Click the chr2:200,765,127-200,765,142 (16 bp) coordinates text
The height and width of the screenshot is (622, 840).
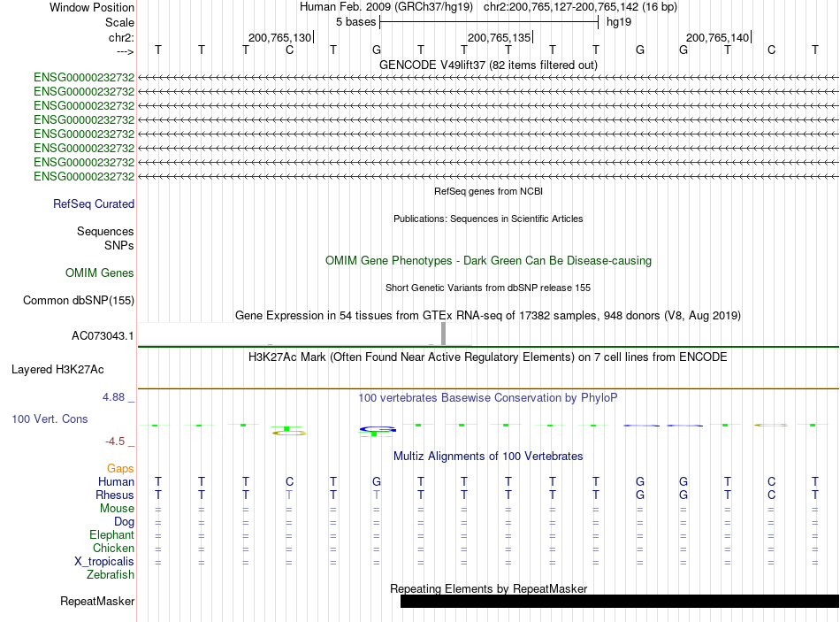580,7
